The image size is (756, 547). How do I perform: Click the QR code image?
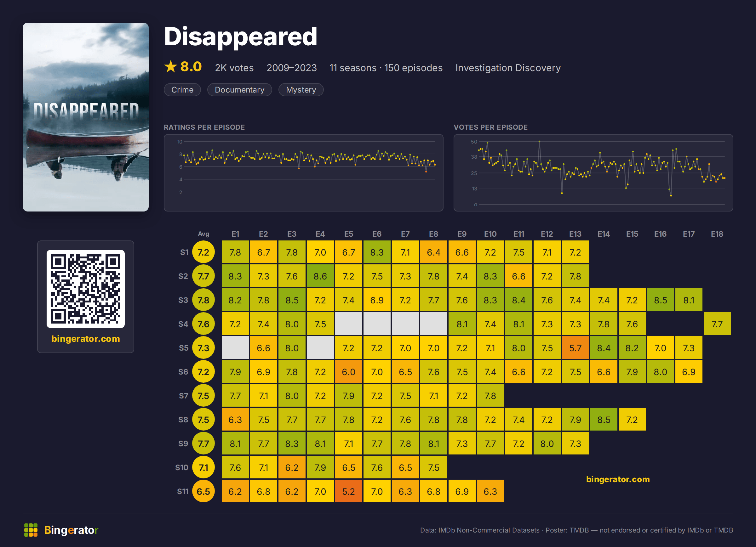pyautogui.click(x=86, y=289)
